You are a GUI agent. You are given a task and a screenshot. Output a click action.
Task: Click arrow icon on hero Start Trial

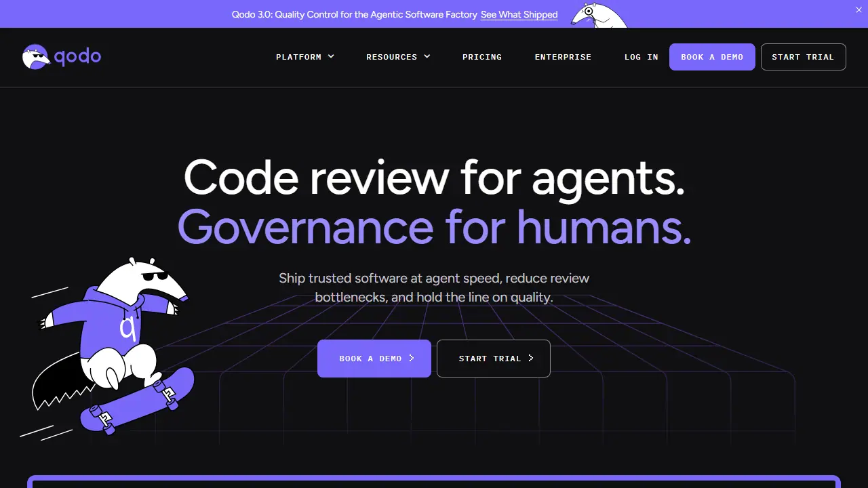click(531, 359)
